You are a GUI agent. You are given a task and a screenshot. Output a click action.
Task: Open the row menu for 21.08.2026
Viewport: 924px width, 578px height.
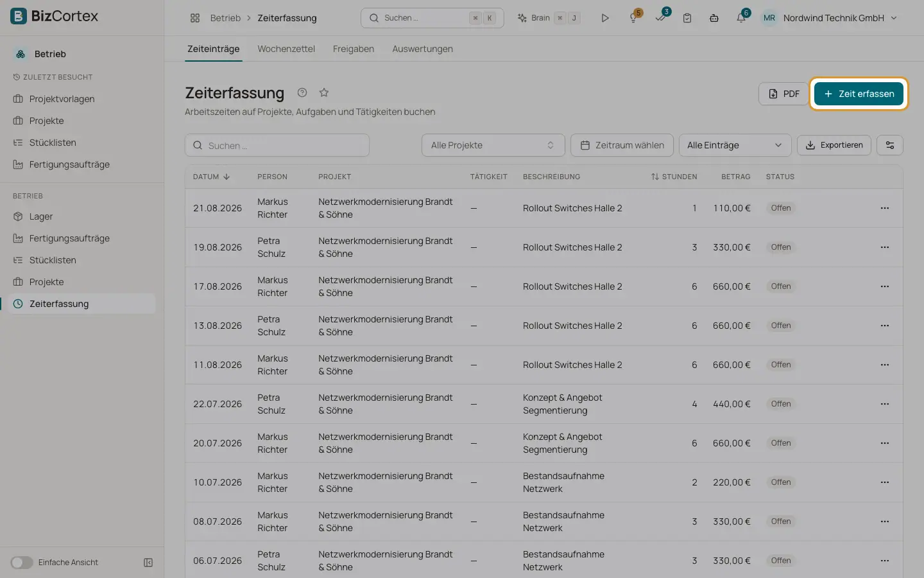(885, 208)
